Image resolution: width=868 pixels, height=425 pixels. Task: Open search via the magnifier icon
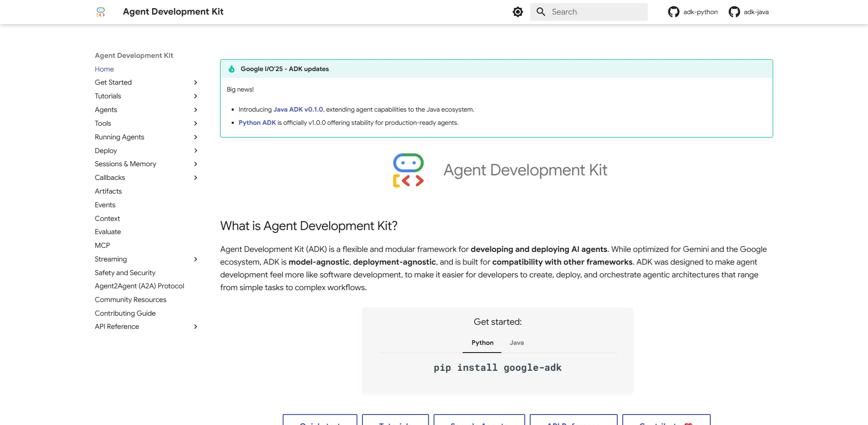point(542,12)
